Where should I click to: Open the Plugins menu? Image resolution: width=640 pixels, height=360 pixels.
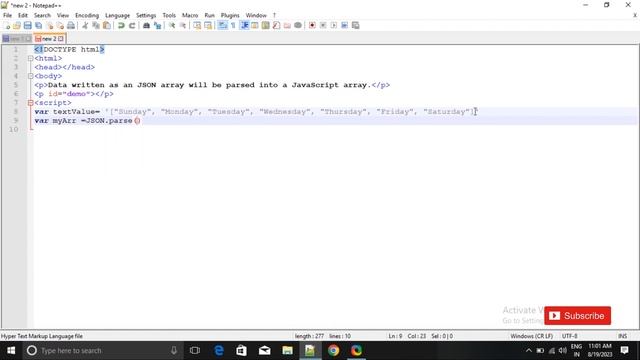[230, 15]
